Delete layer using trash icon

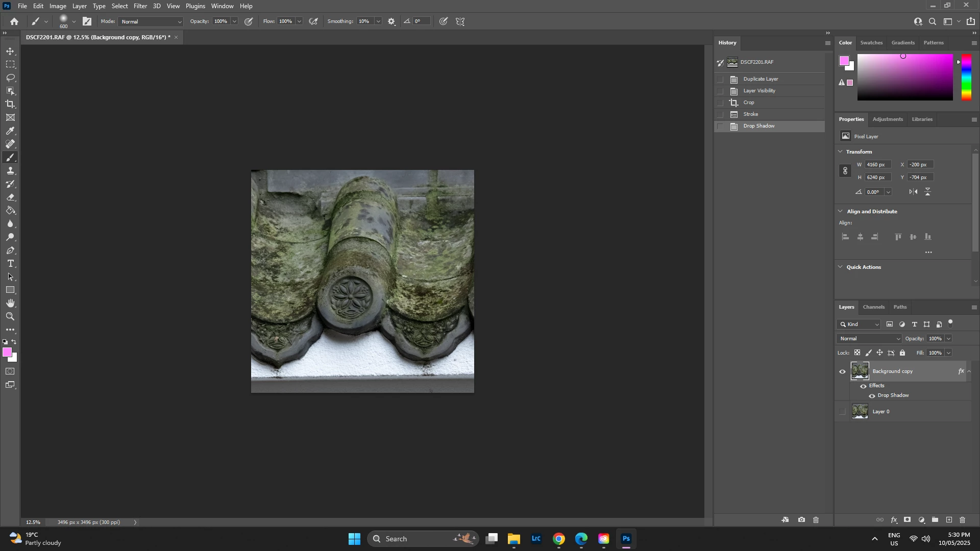pyautogui.click(x=963, y=520)
